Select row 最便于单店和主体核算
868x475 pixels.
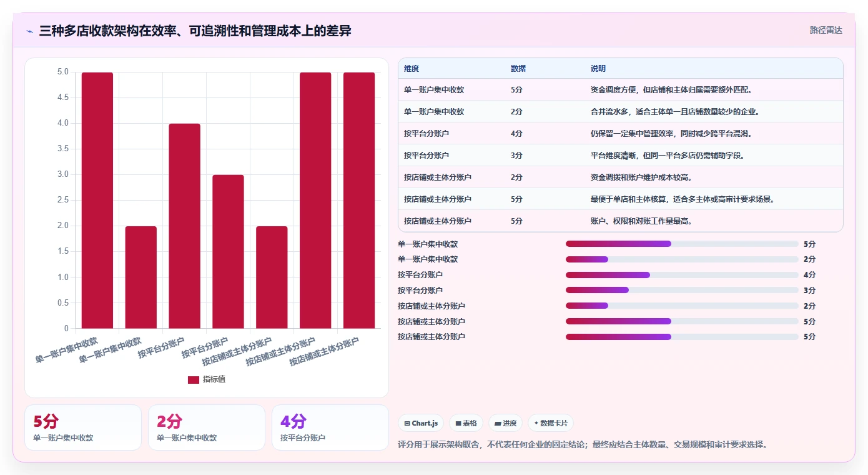620,199
